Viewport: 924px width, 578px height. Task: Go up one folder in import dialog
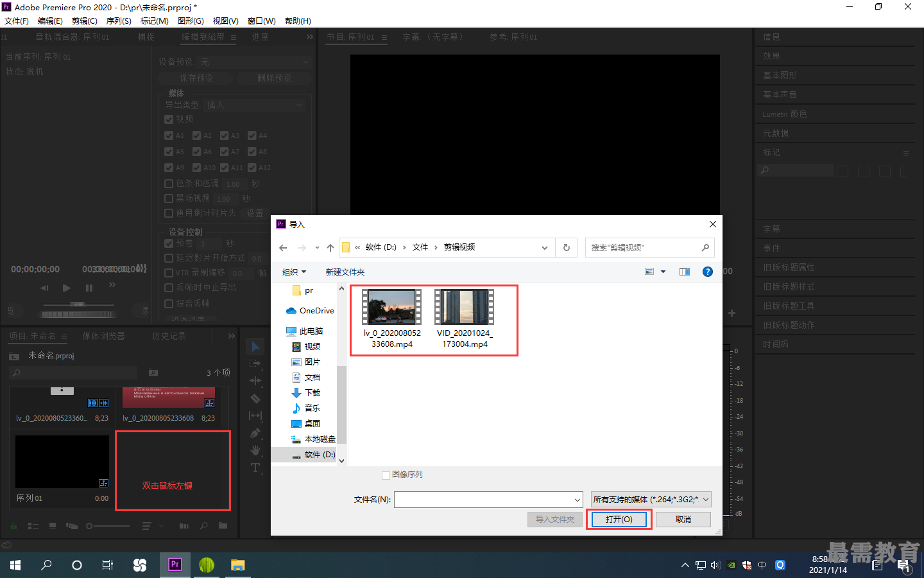coord(330,247)
